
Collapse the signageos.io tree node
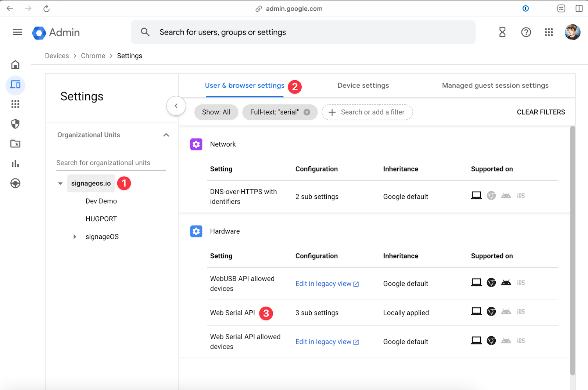pyautogui.click(x=60, y=183)
